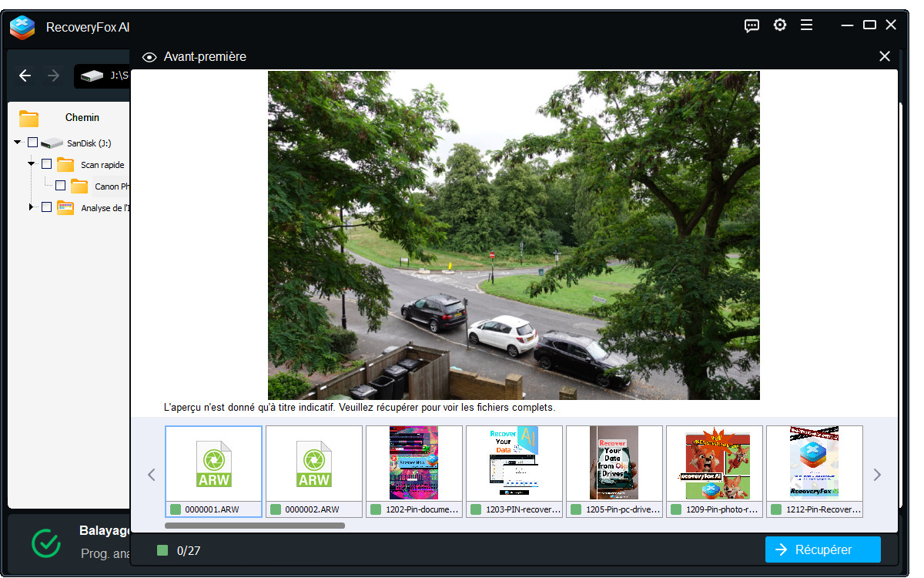Screen dimensions: 924x578
Task: Click the Récupérer button
Action: point(822,549)
